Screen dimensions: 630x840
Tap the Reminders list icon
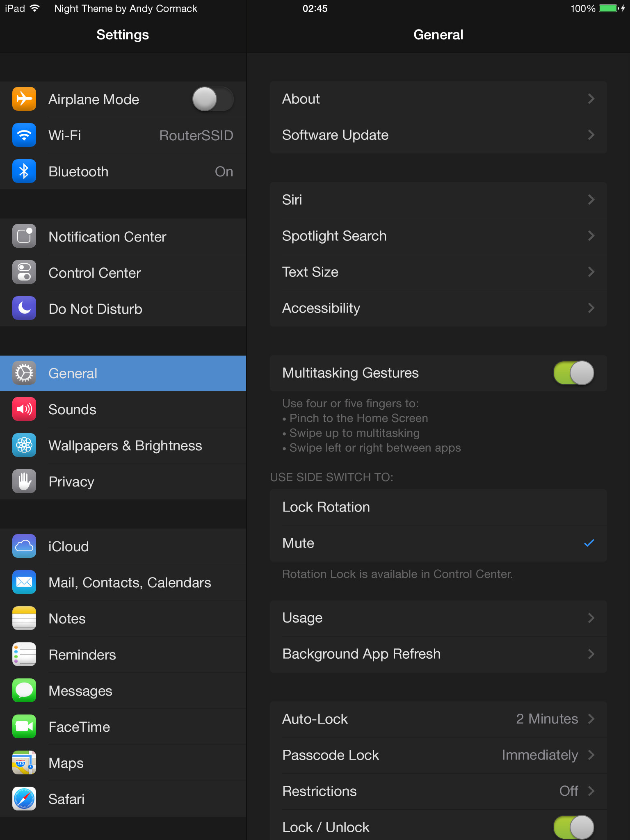pyautogui.click(x=24, y=655)
